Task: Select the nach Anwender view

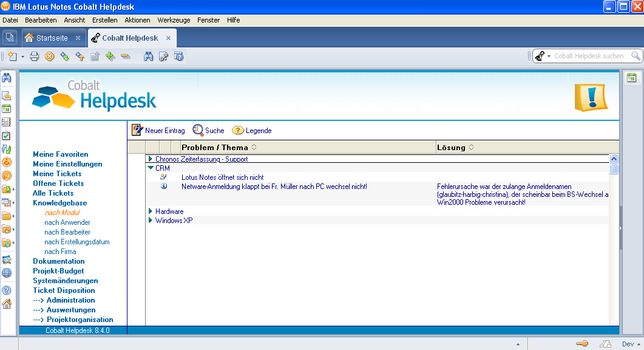Action: [x=67, y=222]
